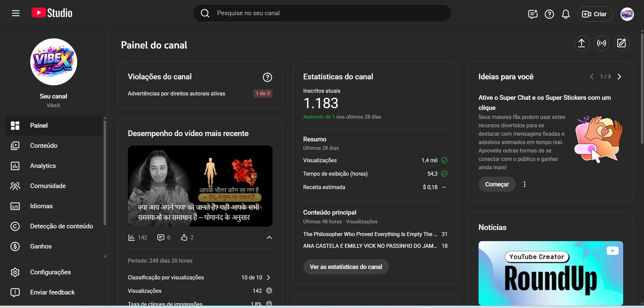This screenshot has width=644, height=308.
Task: Go to next idea card
Action: click(x=619, y=76)
